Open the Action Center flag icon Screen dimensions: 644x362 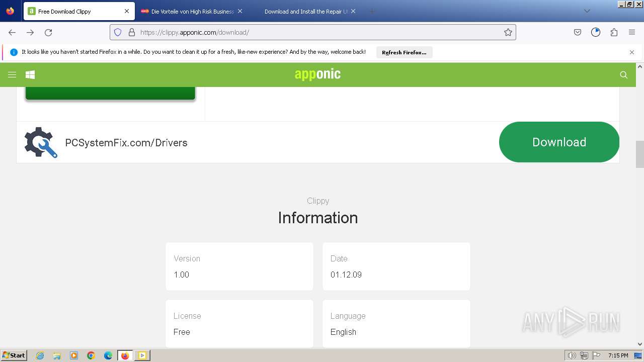(x=596, y=355)
